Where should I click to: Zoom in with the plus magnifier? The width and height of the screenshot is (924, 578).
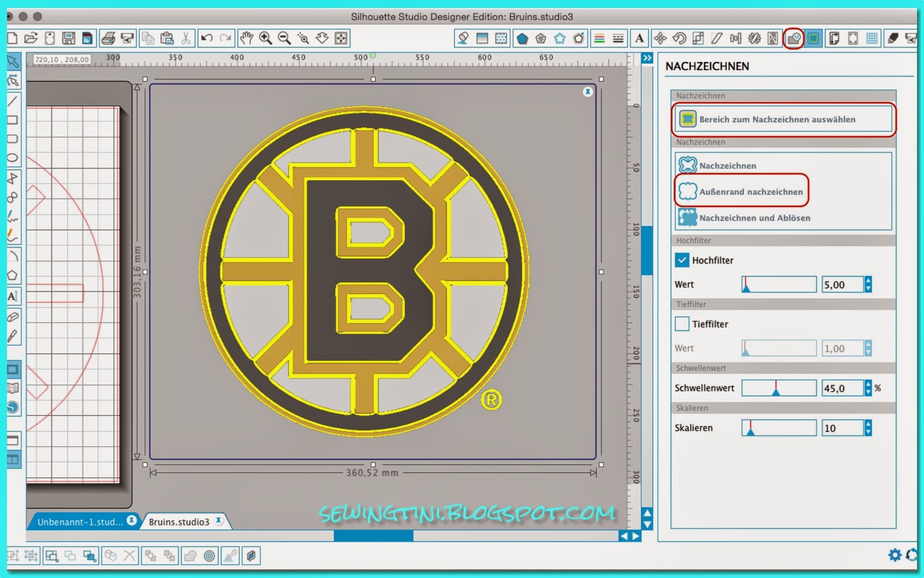[x=266, y=38]
